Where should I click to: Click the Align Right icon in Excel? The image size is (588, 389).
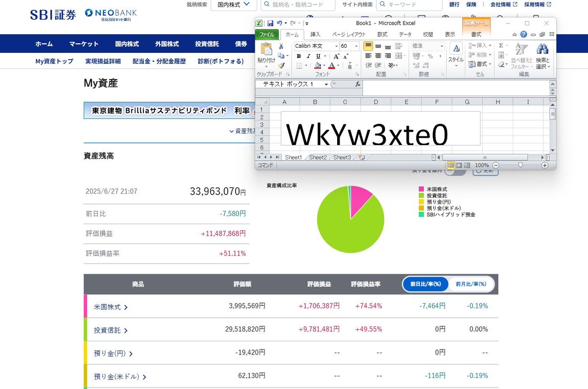coord(388,56)
